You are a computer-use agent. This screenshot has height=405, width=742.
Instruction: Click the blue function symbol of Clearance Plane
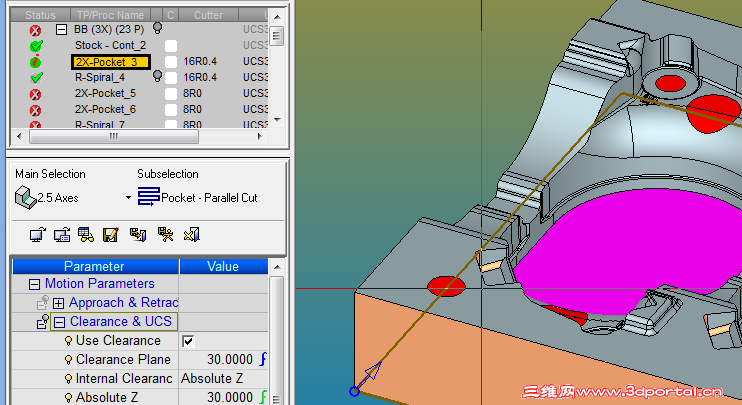pos(263,359)
